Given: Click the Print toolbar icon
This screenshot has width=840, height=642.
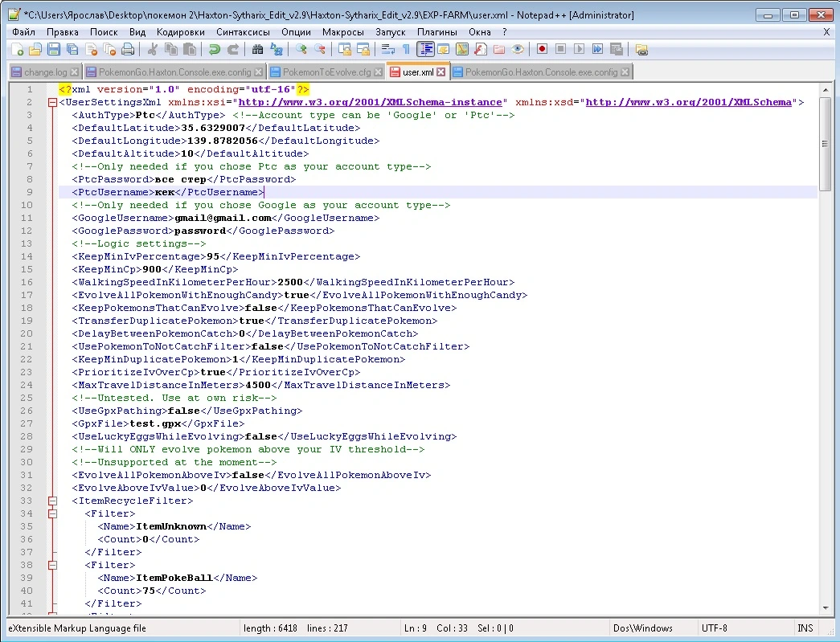Looking at the screenshot, I should pyautogui.click(x=128, y=50).
